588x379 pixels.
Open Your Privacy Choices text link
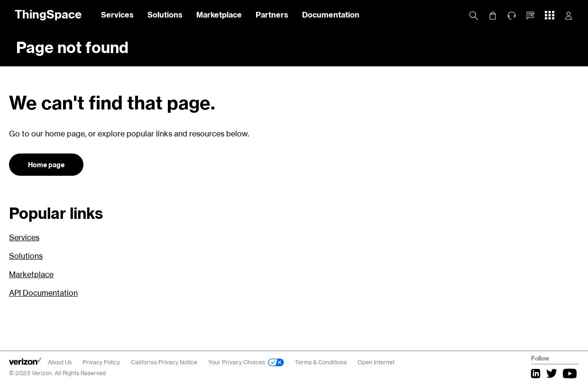click(237, 362)
